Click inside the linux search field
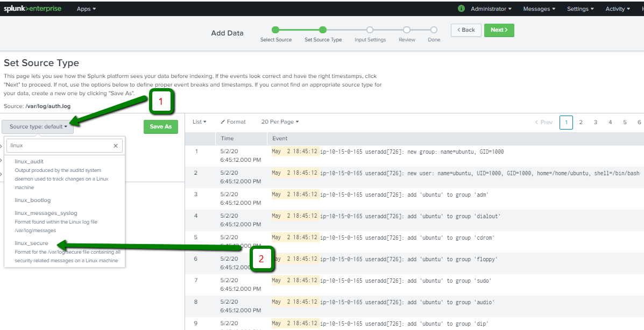This screenshot has height=330, width=644. click(59, 145)
